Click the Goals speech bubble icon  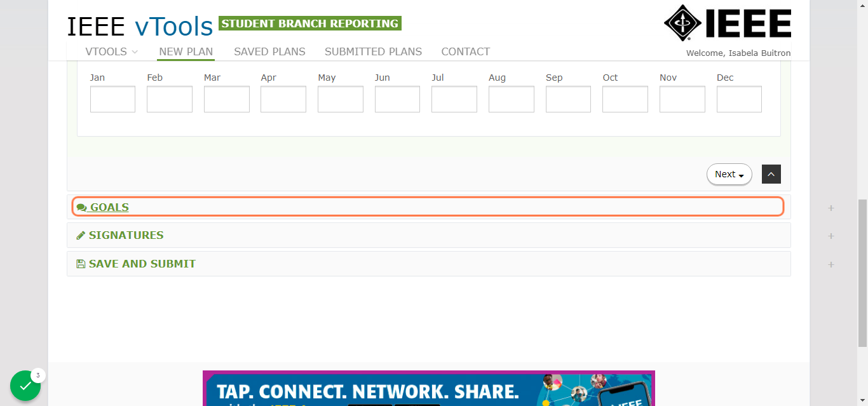[81, 207]
